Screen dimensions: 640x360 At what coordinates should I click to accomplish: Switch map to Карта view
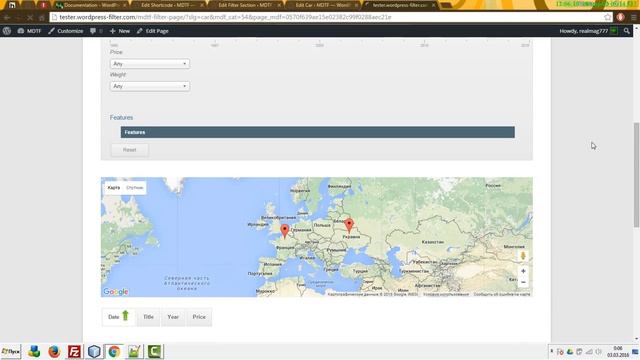[113, 187]
